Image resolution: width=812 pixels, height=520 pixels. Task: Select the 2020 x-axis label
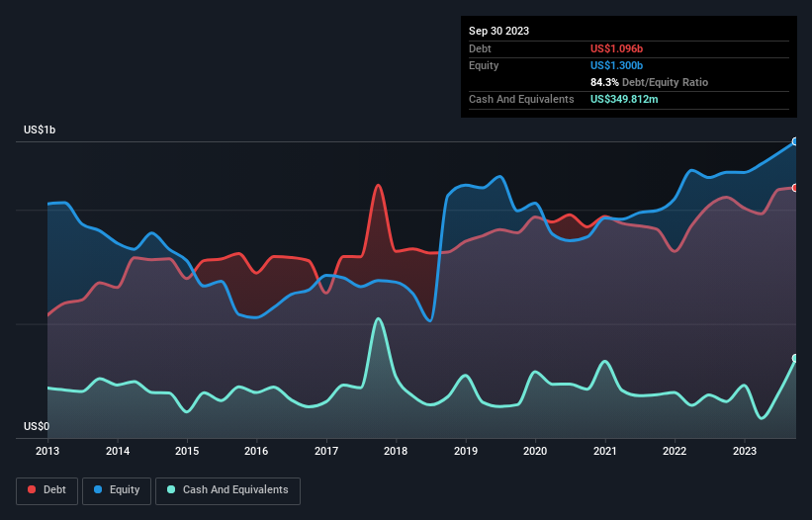pyautogui.click(x=535, y=451)
